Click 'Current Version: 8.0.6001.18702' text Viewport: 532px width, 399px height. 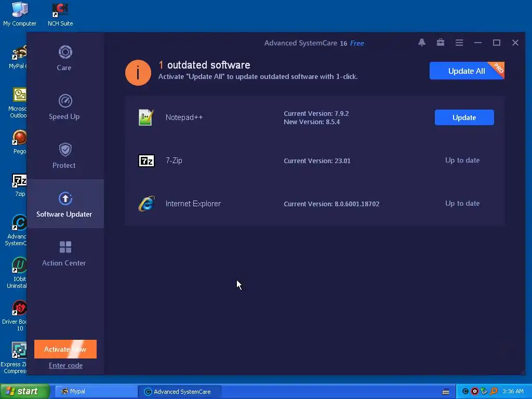pyautogui.click(x=331, y=204)
